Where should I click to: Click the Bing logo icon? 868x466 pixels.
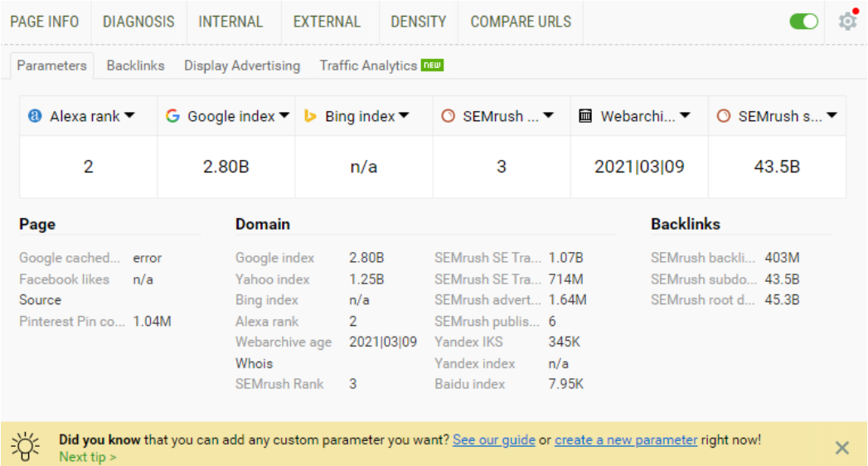(311, 115)
